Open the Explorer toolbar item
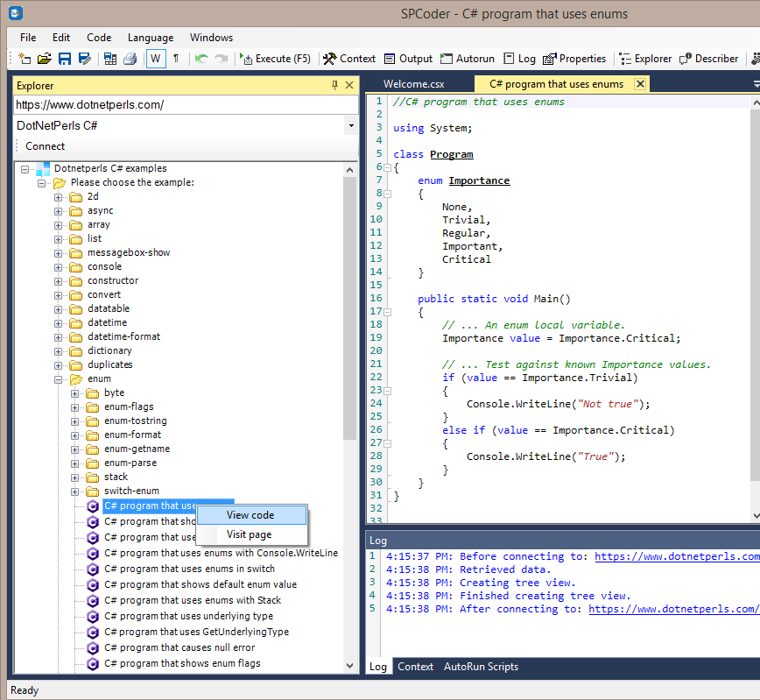Image resolution: width=760 pixels, height=700 pixels. click(645, 59)
